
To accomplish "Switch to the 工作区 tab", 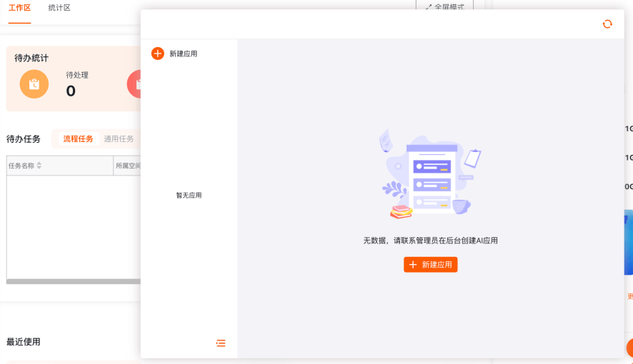I will [x=19, y=8].
